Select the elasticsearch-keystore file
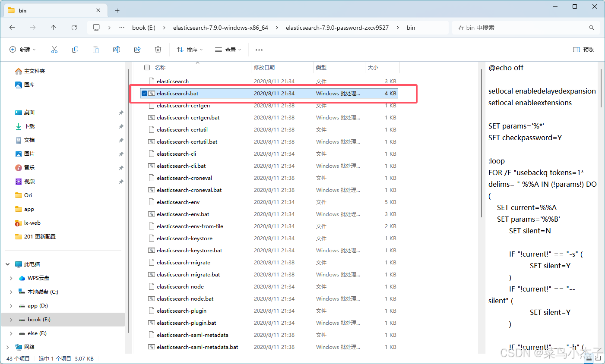Screen dimensions: 605x364 184,238
